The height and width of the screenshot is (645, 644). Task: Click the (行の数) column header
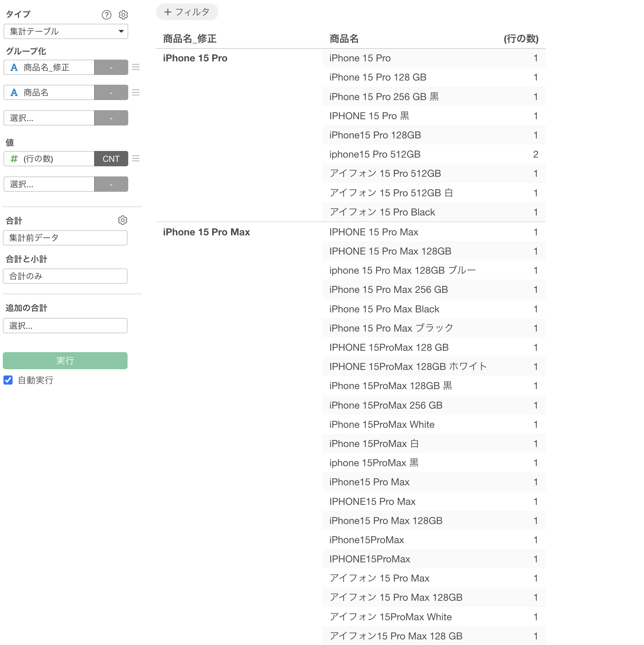tap(521, 39)
